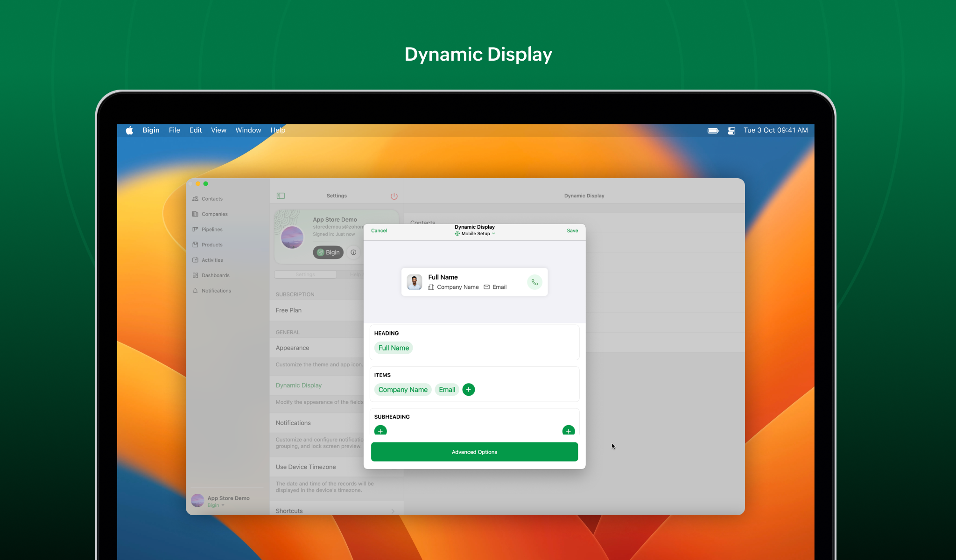This screenshot has height=560, width=956.
Task: Save the Dynamic Display configuration
Action: 572,231
